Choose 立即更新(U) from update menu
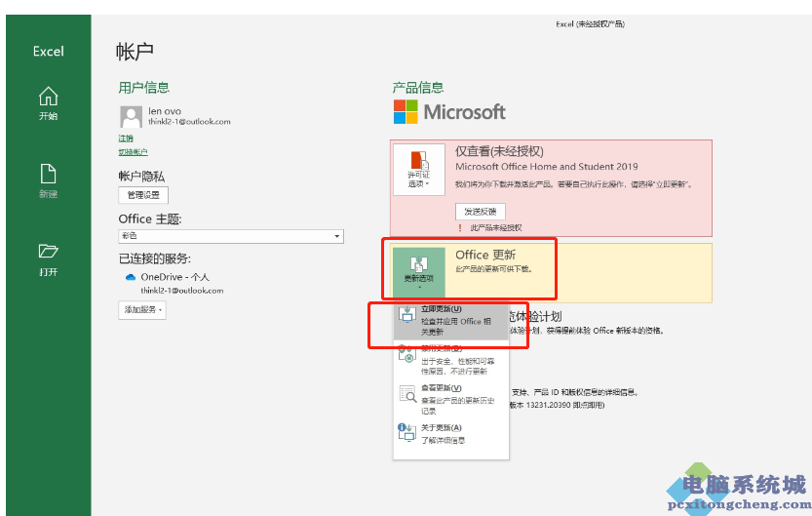This screenshot has width=812, height=516. [451, 321]
